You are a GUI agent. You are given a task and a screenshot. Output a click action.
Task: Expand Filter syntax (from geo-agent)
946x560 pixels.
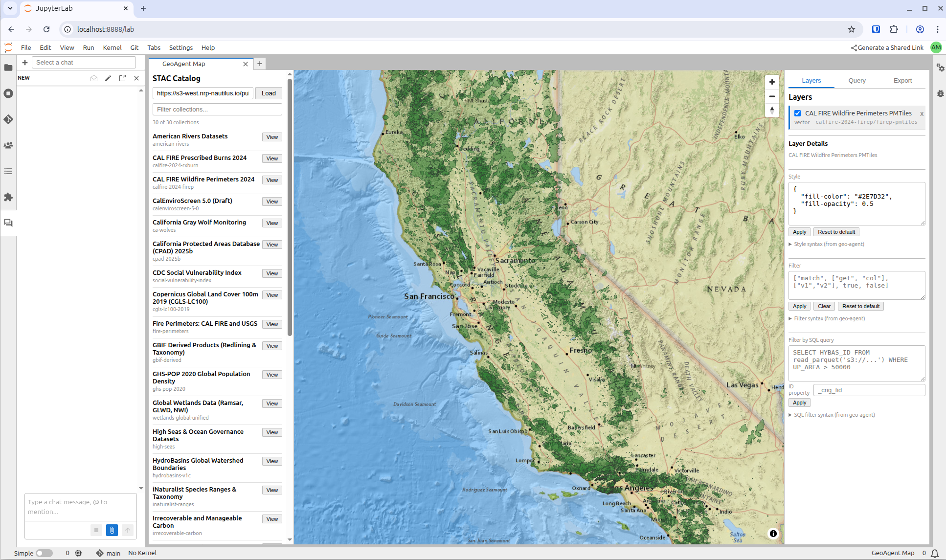click(x=827, y=318)
